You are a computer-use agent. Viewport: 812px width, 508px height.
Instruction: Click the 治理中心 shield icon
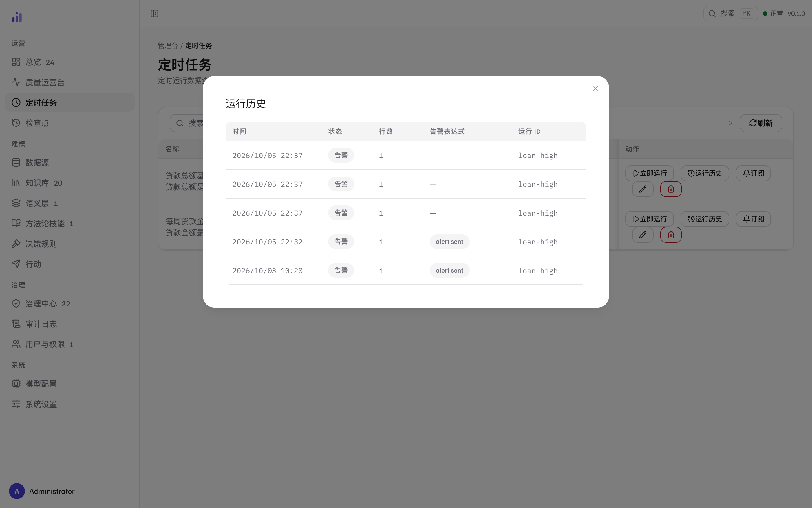(16, 304)
